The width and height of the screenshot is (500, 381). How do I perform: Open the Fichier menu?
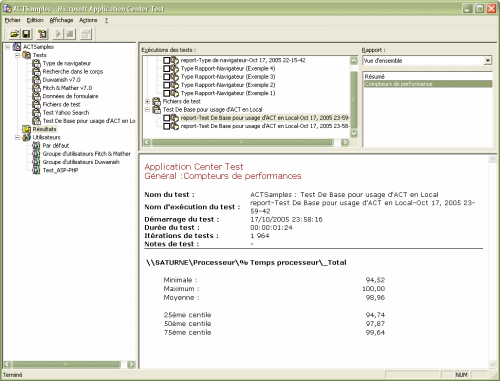click(x=13, y=20)
